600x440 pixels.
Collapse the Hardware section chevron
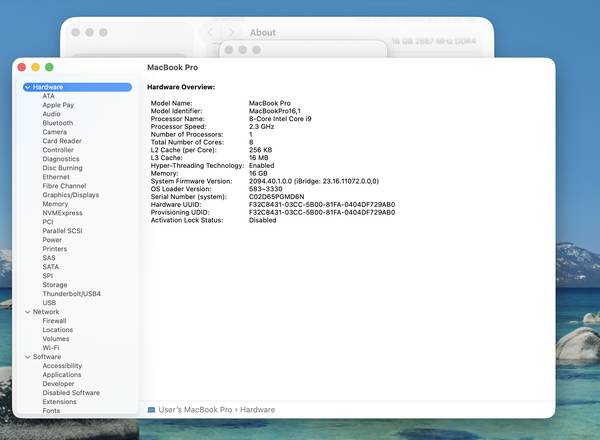(27, 87)
